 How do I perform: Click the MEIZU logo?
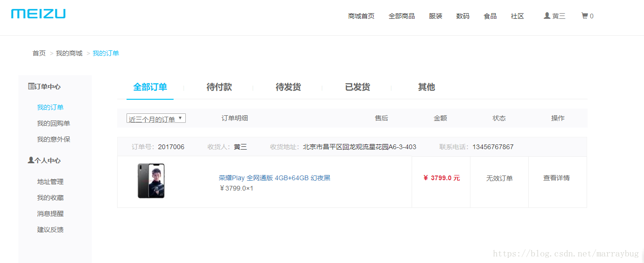coord(38,14)
